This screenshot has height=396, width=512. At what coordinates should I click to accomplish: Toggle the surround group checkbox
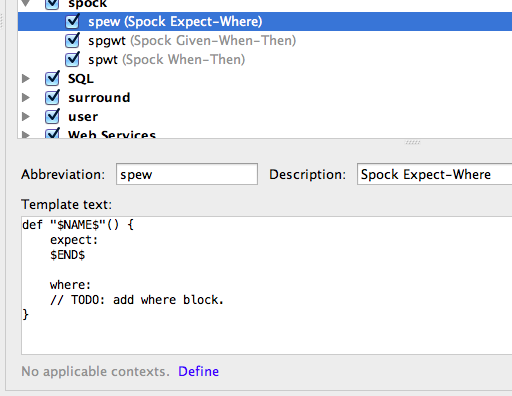[x=52, y=98]
